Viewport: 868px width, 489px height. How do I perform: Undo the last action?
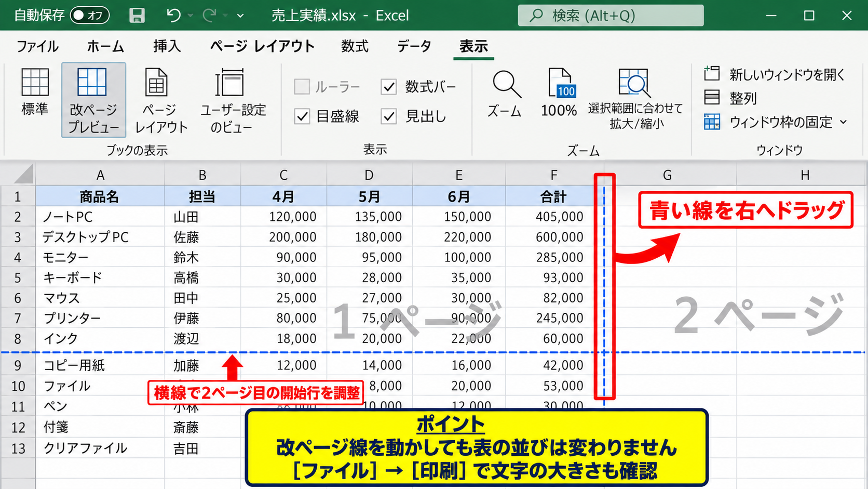point(173,16)
